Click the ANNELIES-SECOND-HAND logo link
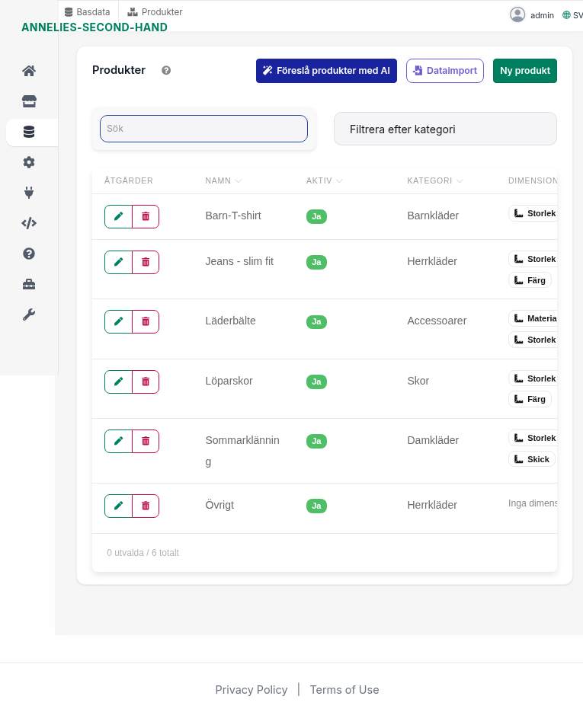583x728 pixels. 94,27
